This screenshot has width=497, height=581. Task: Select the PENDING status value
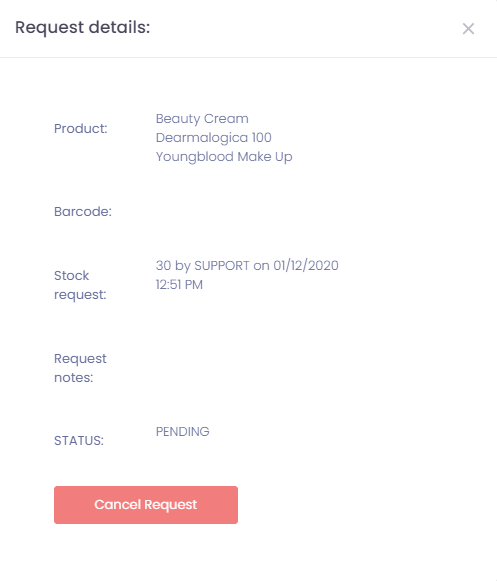tap(182, 432)
